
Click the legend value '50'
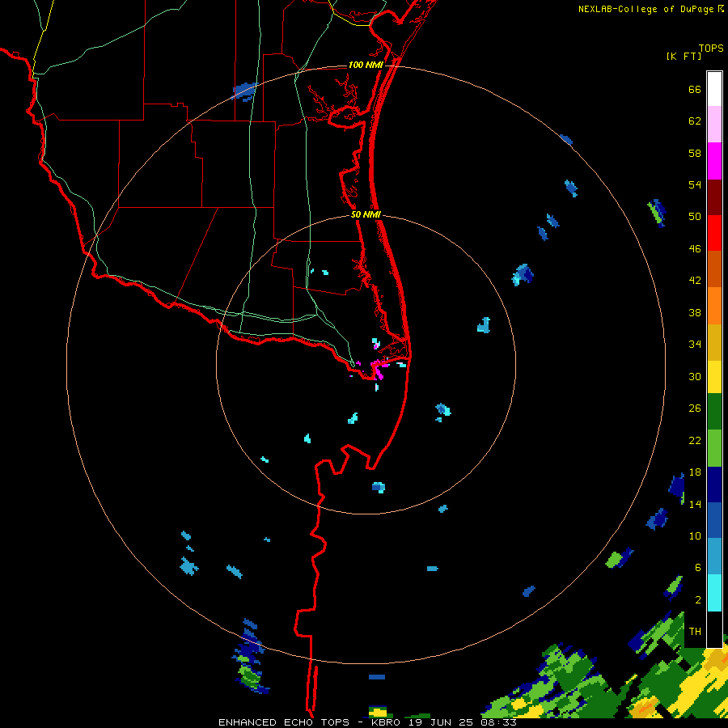pyautogui.click(x=695, y=217)
